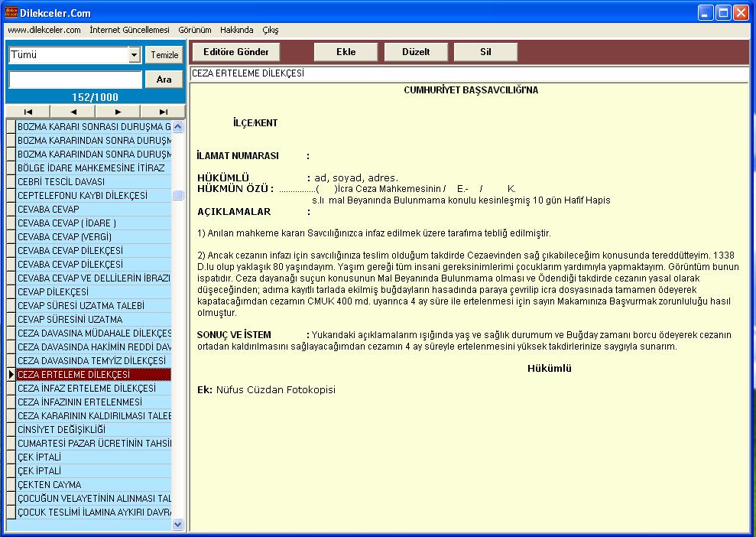Viewport: 756px width, 537px height.
Task: Click the search text field
Action: [75, 80]
